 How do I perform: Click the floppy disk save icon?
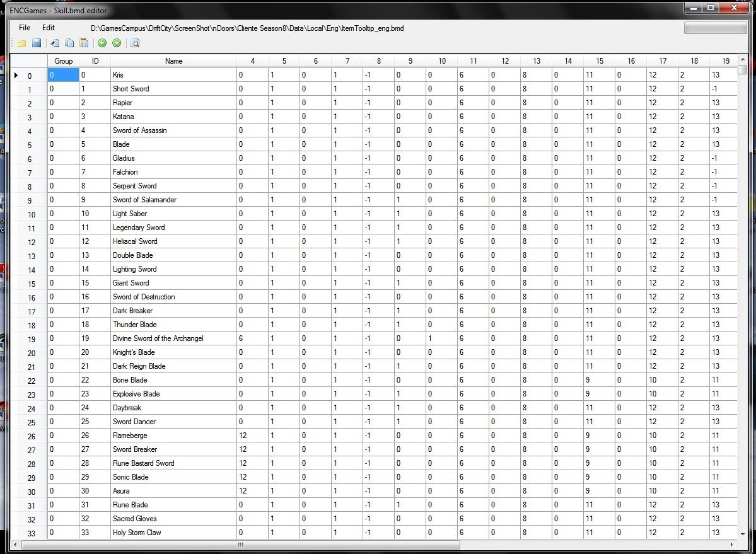[x=37, y=43]
